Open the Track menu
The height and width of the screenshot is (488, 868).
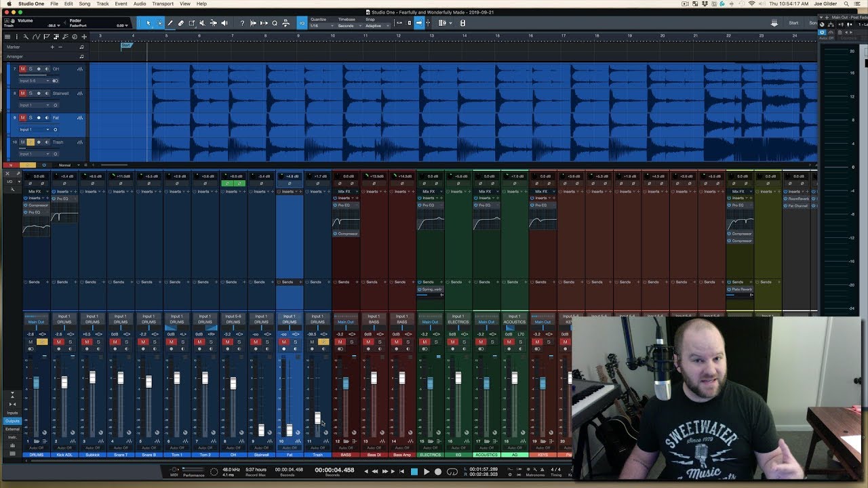[102, 3]
